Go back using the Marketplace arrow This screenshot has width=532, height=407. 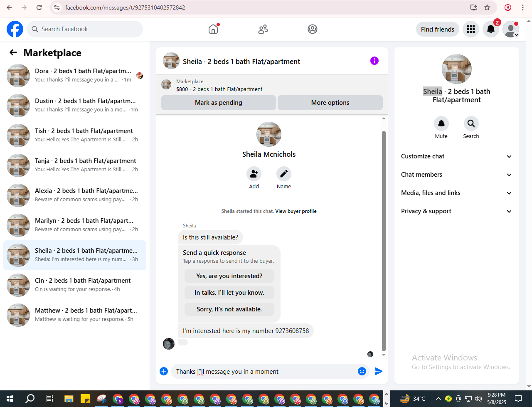[x=13, y=52]
